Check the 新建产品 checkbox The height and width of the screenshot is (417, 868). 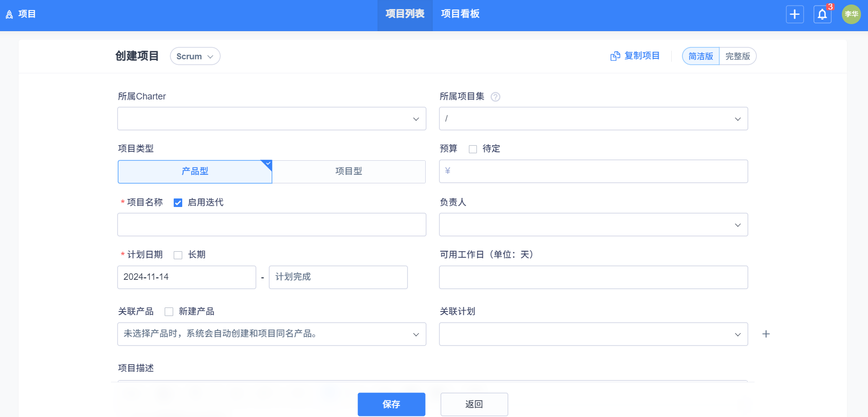click(x=169, y=312)
